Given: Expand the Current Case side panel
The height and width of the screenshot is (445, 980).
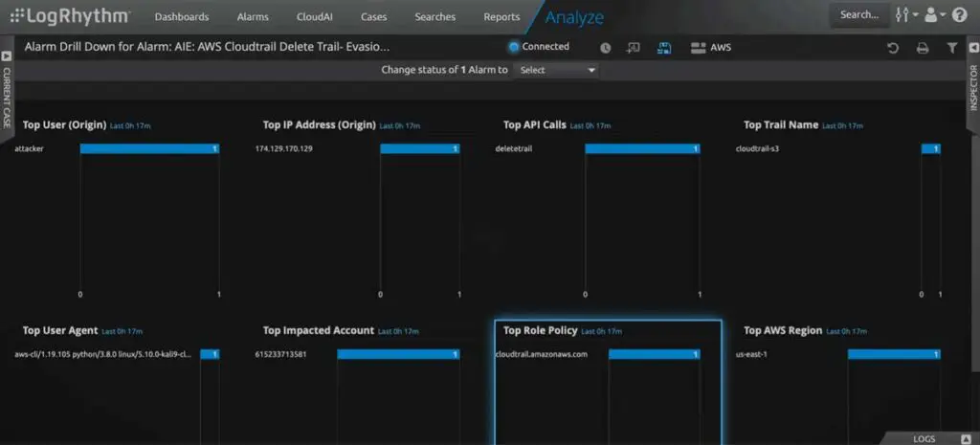Looking at the screenshot, I should (7, 89).
